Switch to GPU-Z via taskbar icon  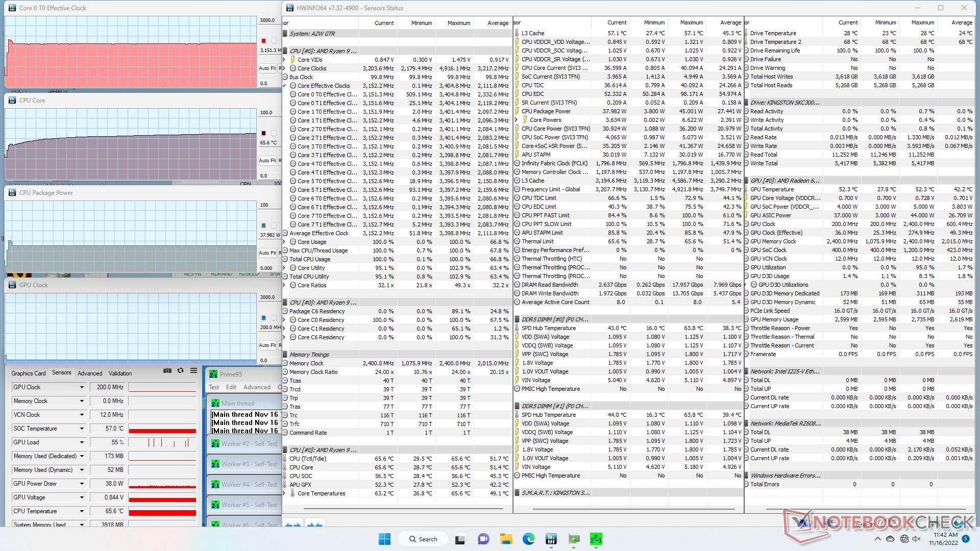point(574,539)
